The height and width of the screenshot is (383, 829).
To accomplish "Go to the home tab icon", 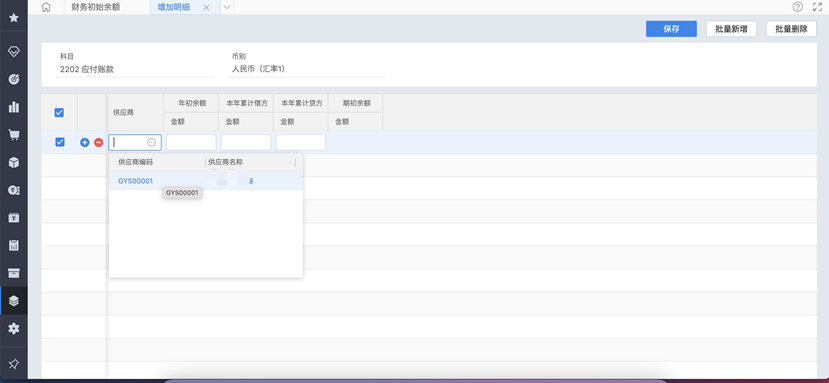I will click(47, 7).
